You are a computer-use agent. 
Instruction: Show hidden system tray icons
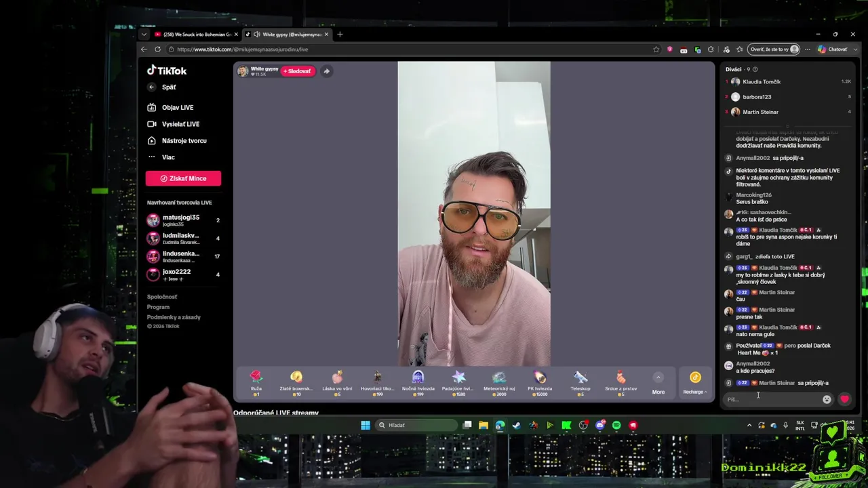(x=749, y=425)
